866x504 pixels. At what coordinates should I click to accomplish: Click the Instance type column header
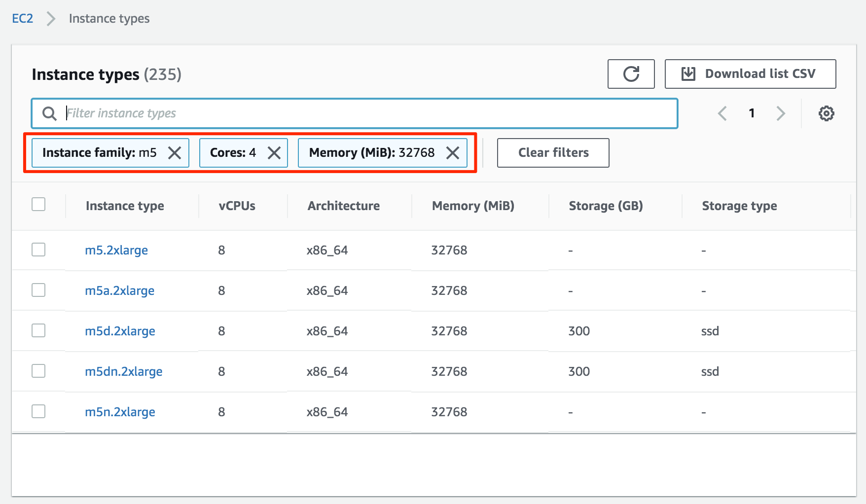click(x=125, y=206)
